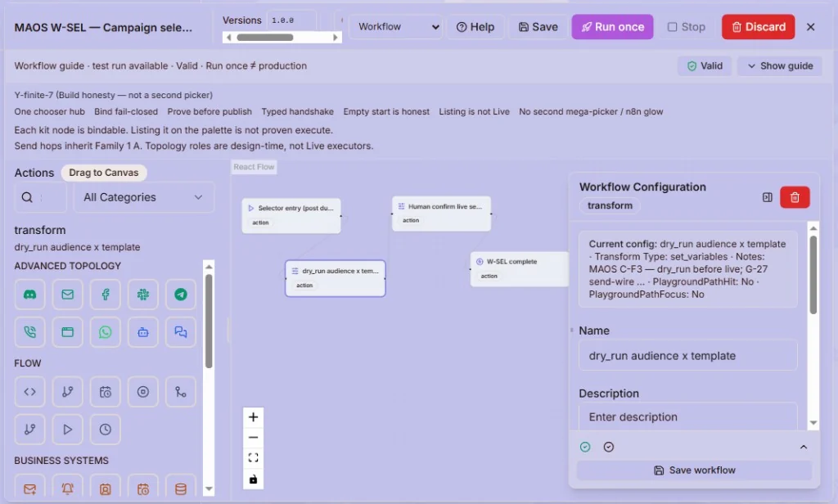Add the first branch flow node
The image size is (838, 504).
pos(67,392)
